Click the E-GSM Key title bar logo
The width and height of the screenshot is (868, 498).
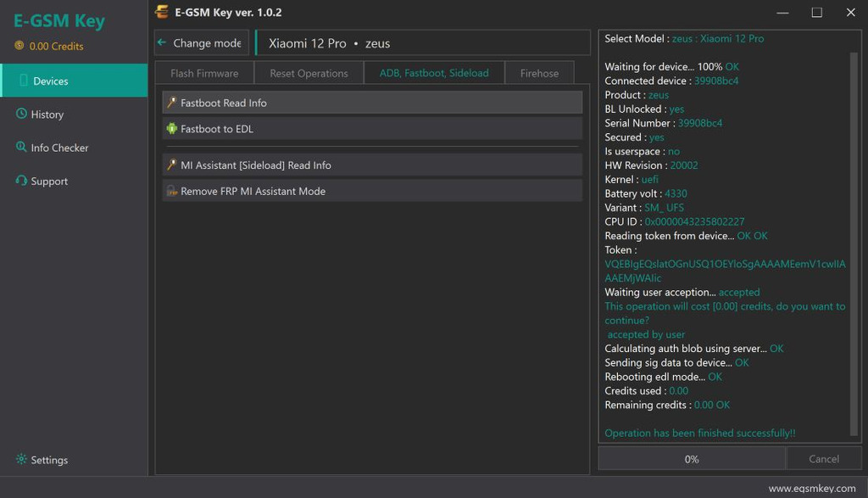[162, 12]
